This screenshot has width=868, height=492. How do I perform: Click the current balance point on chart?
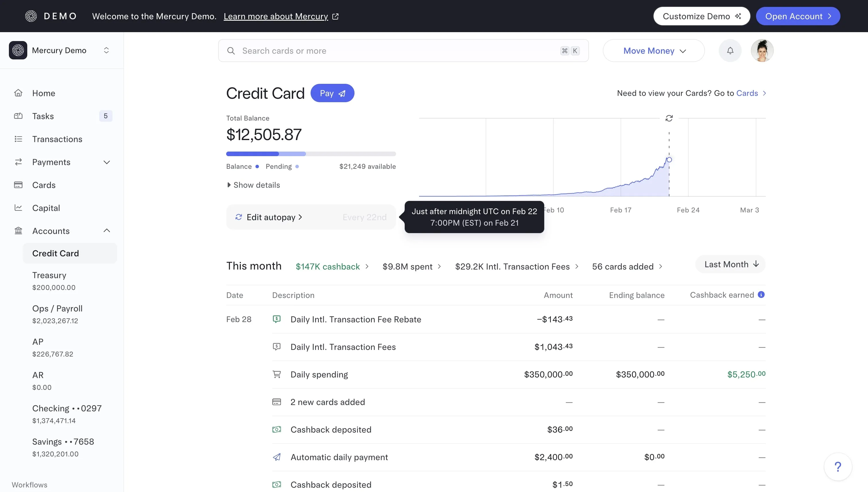669,160
